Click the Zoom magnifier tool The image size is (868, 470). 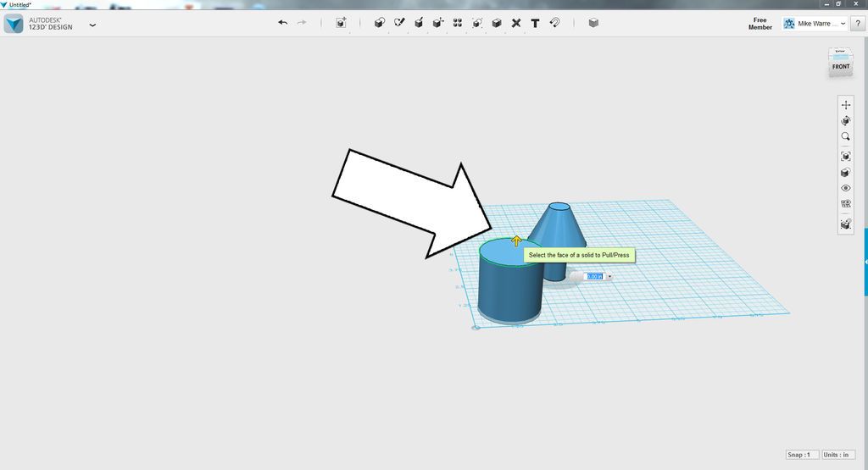[x=845, y=136]
